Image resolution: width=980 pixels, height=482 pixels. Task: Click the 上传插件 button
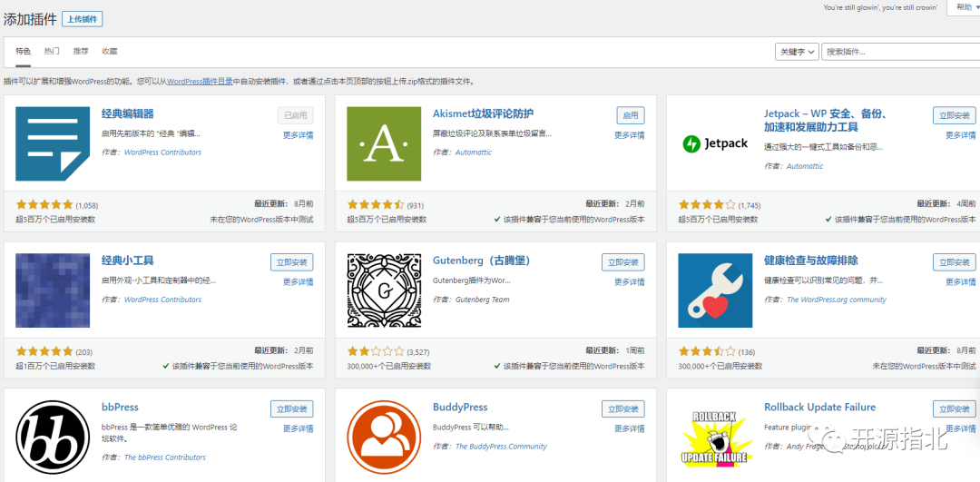click(x=82, y=19)
